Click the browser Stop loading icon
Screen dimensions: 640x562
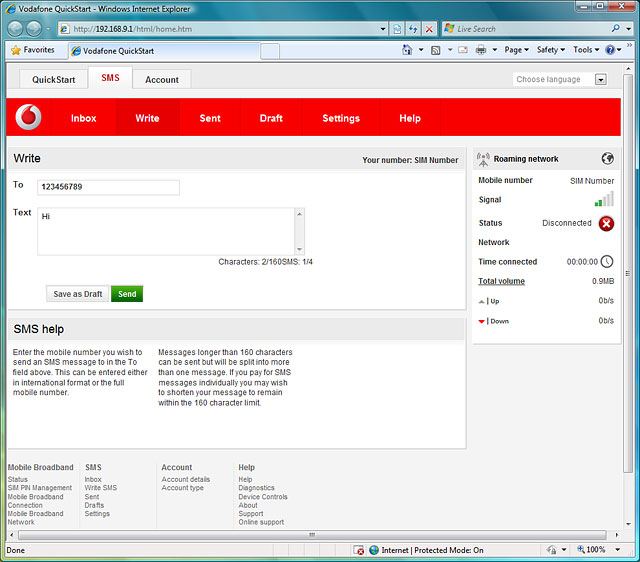429,29
